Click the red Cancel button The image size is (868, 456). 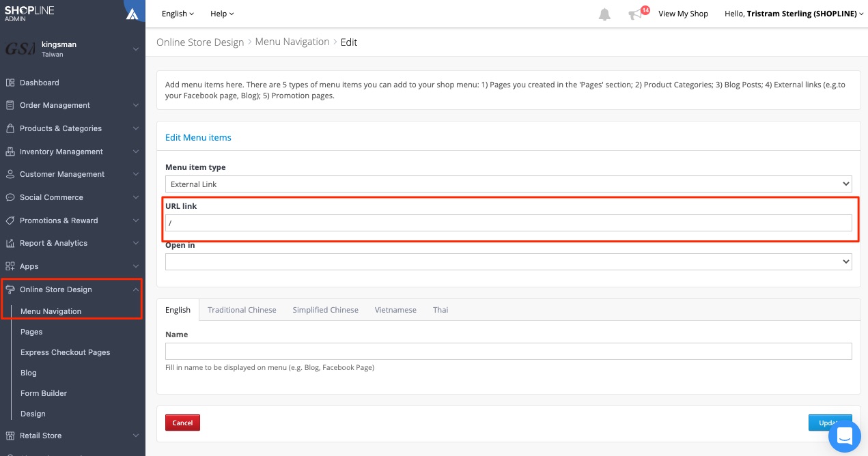pyautogui.click(x=182, y=423)
